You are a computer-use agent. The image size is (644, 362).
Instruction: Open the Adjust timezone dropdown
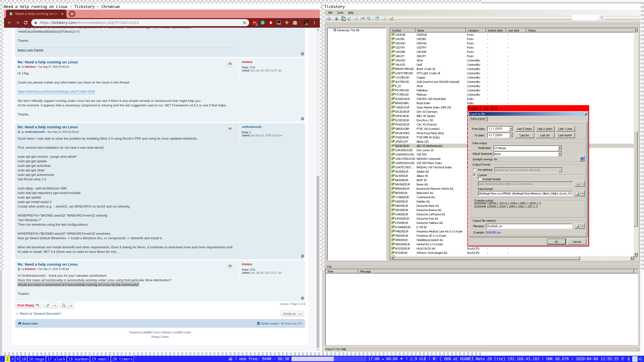point(560,154)
